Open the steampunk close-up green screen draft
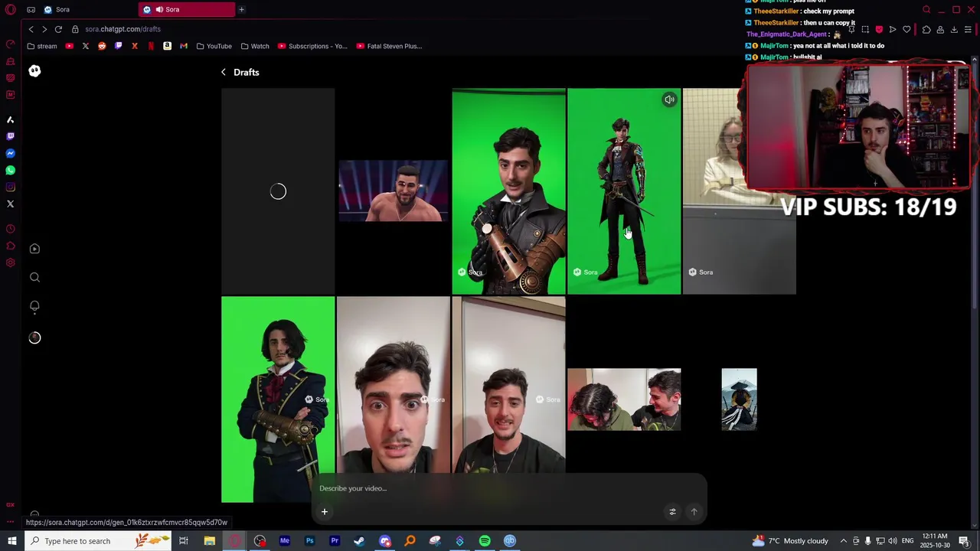Viewport: 980px width, 551px height. click(x=508, y=191)
